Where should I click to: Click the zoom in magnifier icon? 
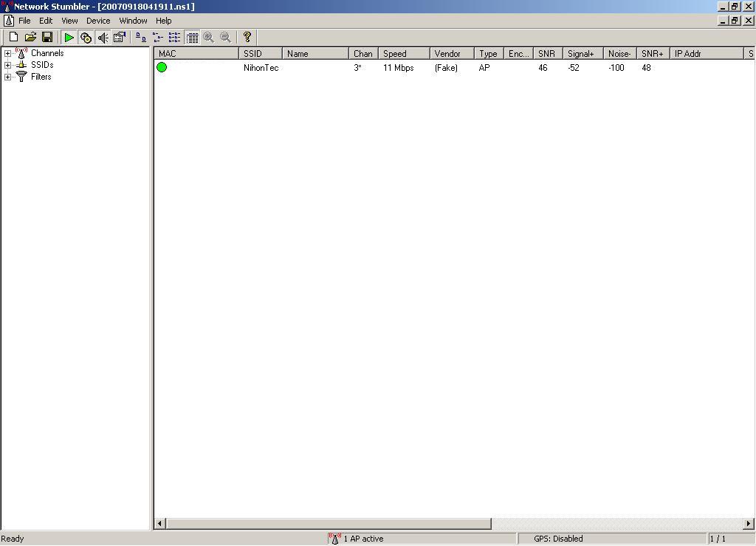pos(208,37)
